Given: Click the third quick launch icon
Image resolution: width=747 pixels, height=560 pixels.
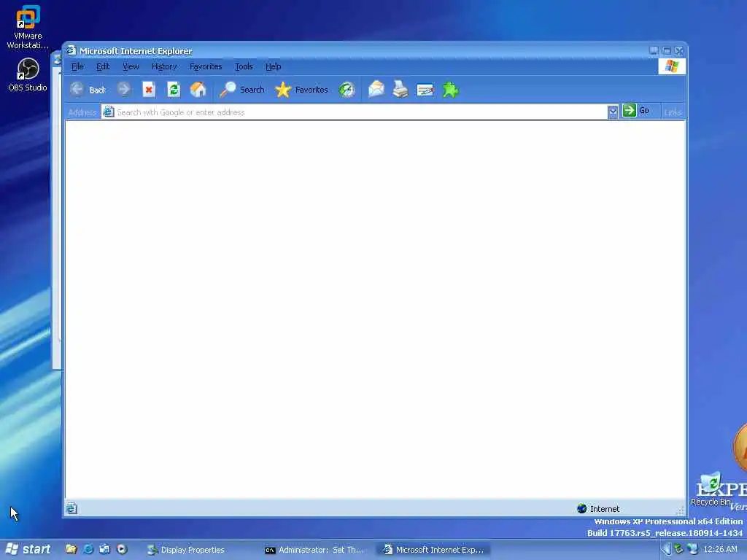Looking at the screenshot, I should pyautogui.click(x=105, y=549).
